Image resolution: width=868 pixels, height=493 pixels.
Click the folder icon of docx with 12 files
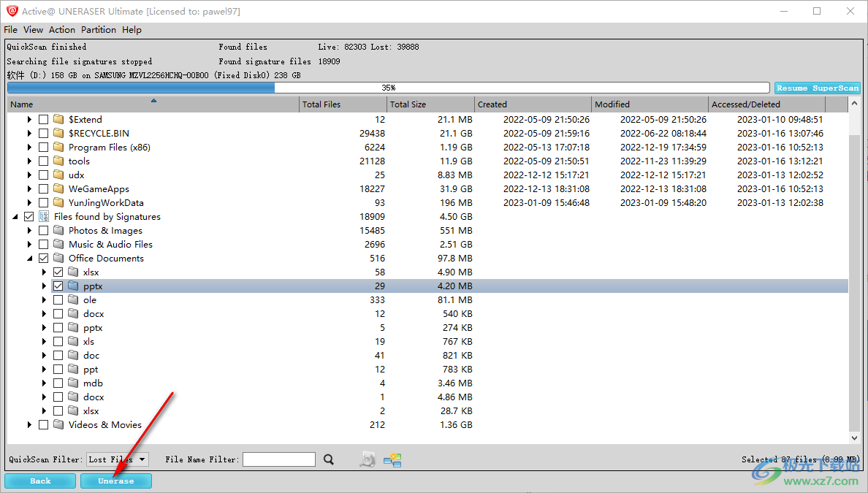[73, 313]
